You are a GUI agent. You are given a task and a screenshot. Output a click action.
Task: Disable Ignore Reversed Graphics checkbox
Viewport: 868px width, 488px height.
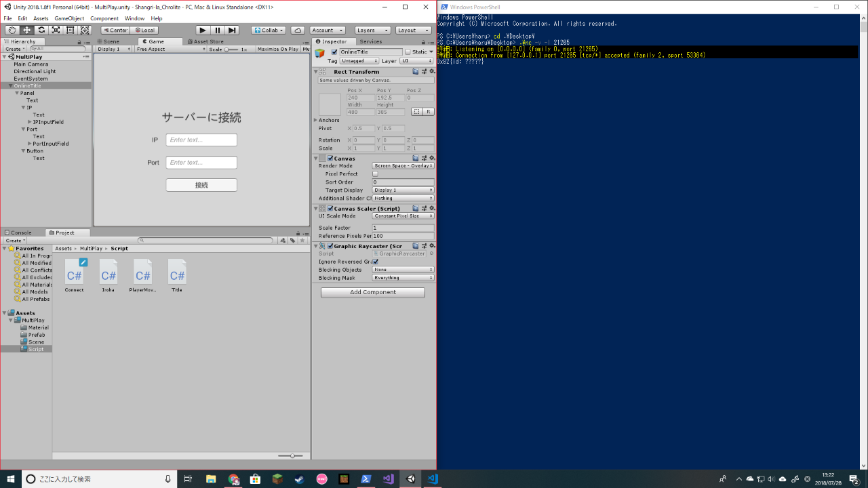point(375,262)
